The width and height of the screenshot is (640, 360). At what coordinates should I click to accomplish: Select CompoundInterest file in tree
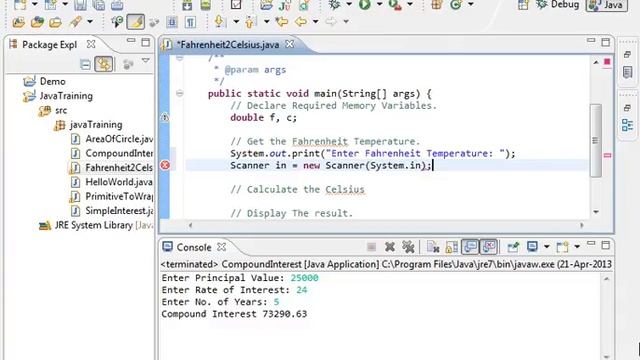pos(111,153)
